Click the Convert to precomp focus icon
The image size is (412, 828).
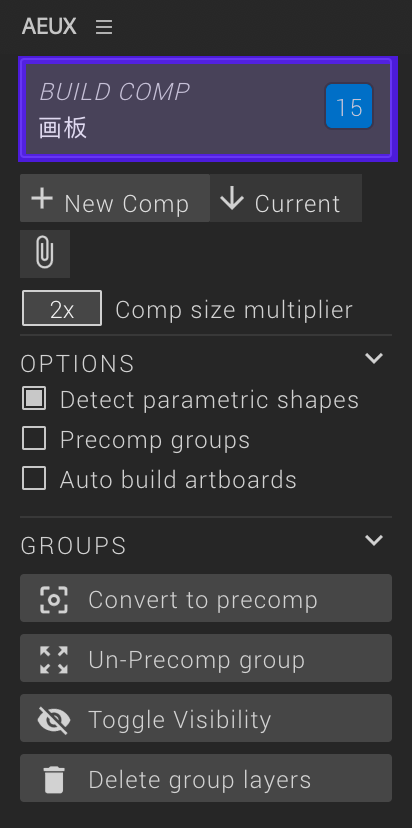[x=54, y=600]
